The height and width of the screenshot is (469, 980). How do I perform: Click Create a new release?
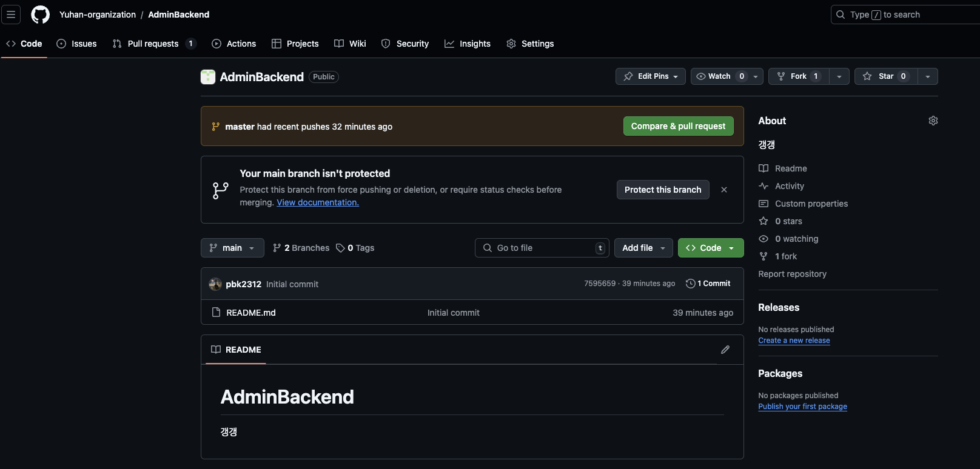tap(794, 341)
